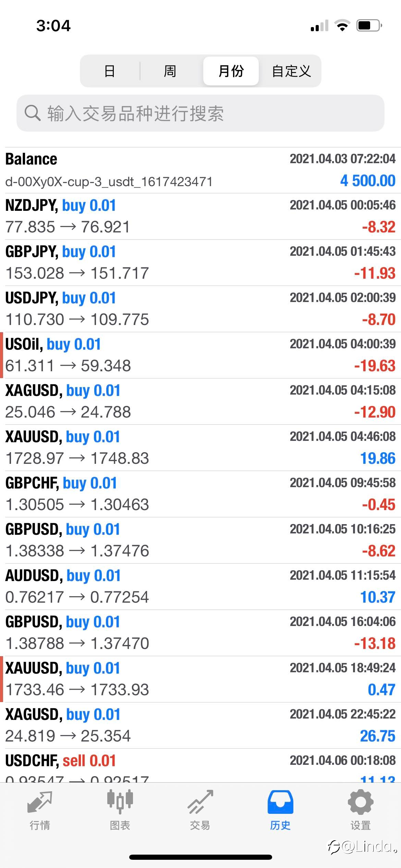Viewport: 401px width, 868px height.
Task: Switch period to Week (周)
Action: pos(170,71)
